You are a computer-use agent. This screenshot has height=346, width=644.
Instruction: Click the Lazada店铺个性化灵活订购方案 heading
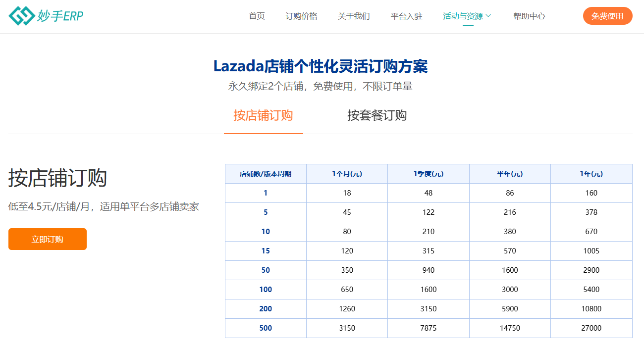point(321,66)
